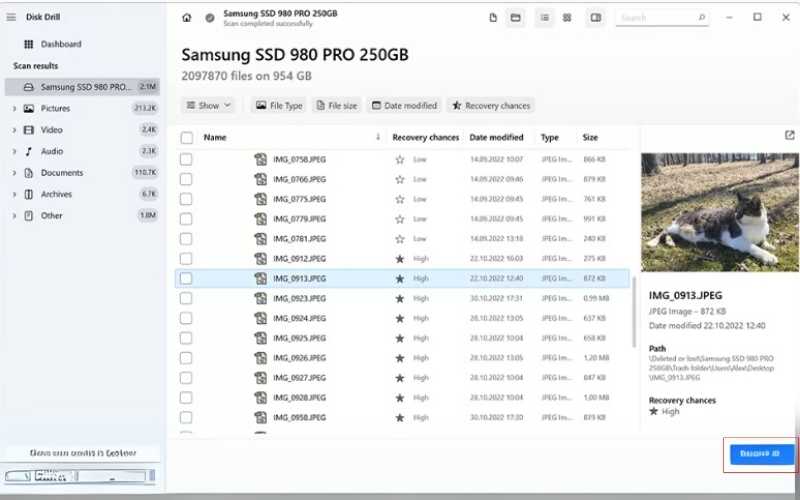Click the file icon of IMG_0758.JPEG
The image size is (800, 500).
point(261,160)
